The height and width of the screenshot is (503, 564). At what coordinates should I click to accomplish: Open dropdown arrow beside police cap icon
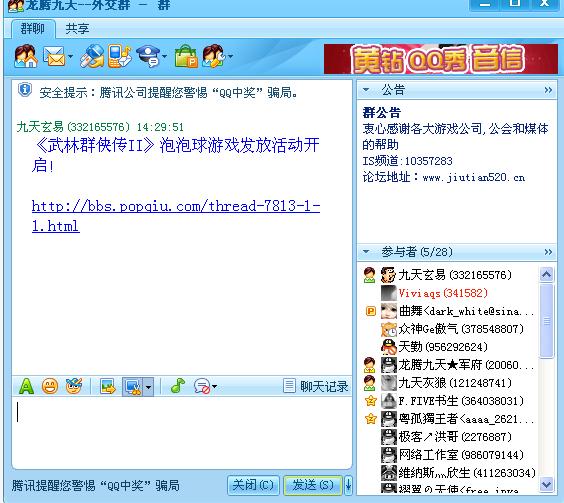click(x=164, y=56)
